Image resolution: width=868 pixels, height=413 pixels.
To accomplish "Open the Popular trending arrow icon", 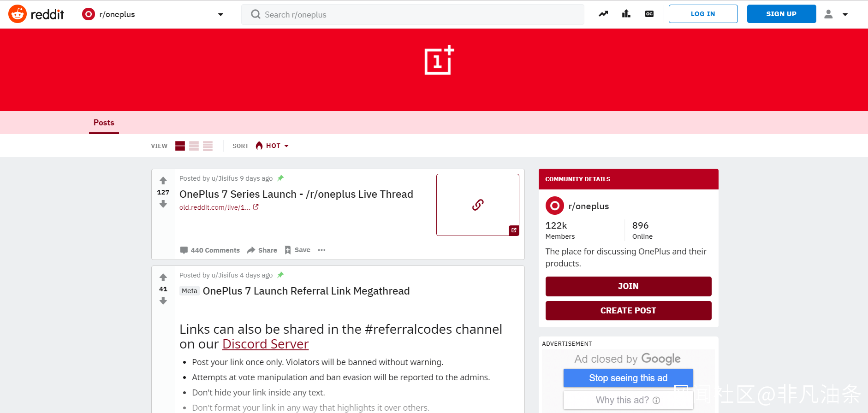I will (x=603, y=14).
